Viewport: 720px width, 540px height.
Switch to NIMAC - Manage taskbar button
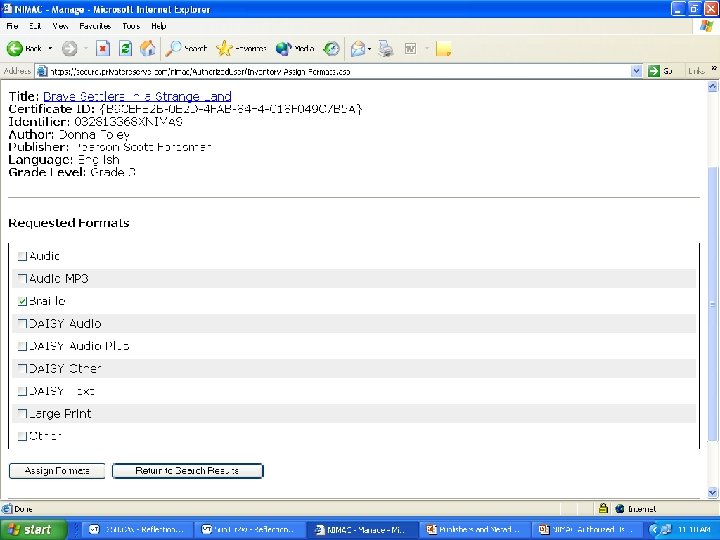(361, 530)
